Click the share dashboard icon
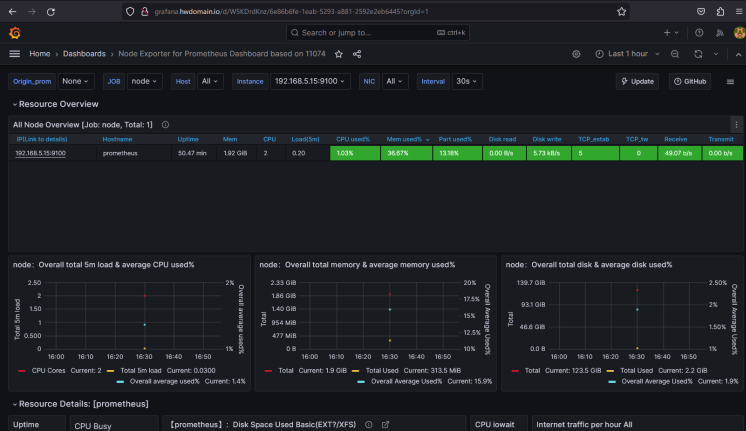This screenshot has width=746, height=431. [x=357, y=54]
